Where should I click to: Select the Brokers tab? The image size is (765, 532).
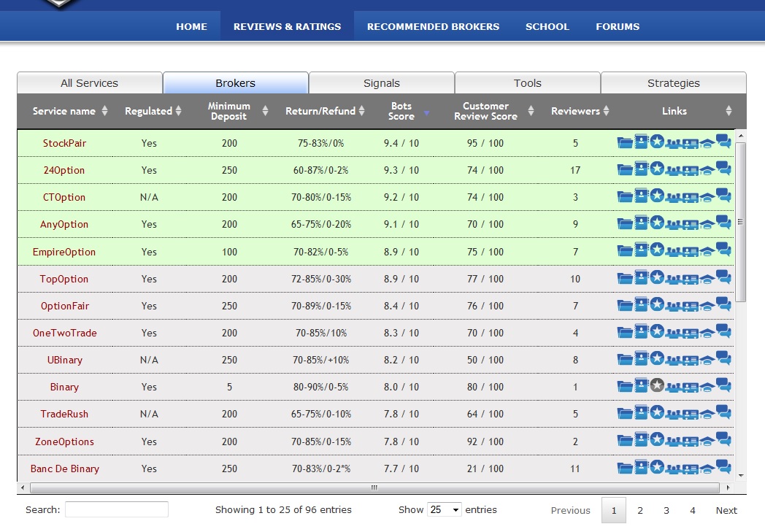(x=236, y=83)
